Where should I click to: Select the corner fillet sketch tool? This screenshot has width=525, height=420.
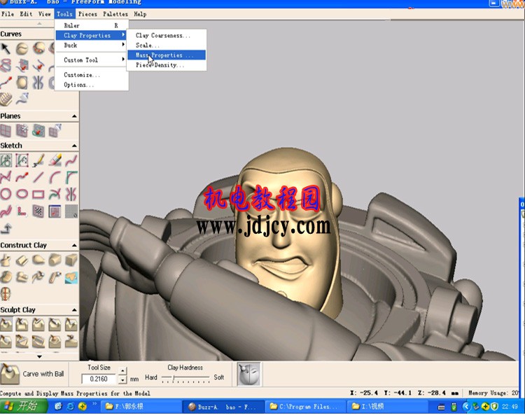click(71, 177)
